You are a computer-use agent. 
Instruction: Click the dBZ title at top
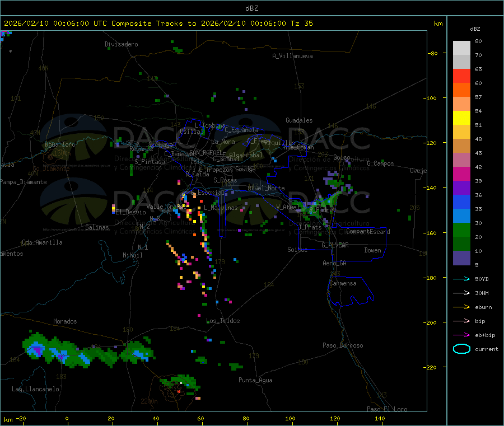251,8
